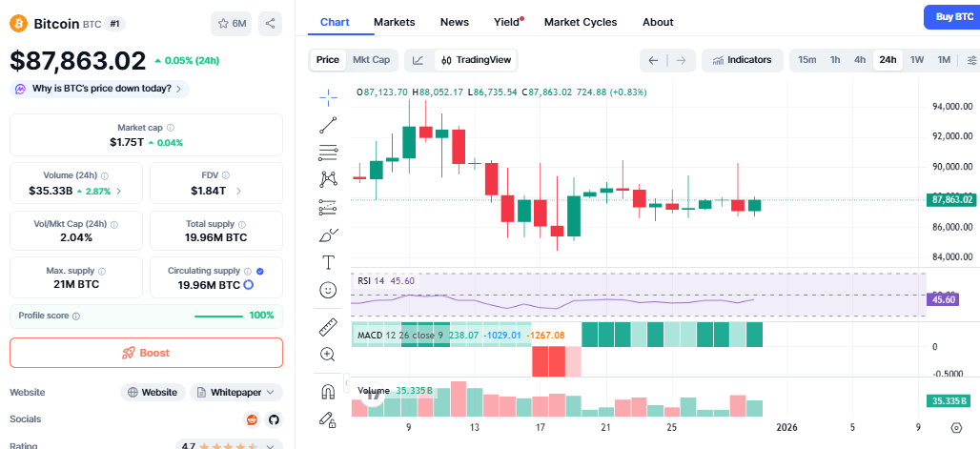Activate the crosshair cursor tool
Viewport: 980px width, 449px height.
[x=328, y=96]
